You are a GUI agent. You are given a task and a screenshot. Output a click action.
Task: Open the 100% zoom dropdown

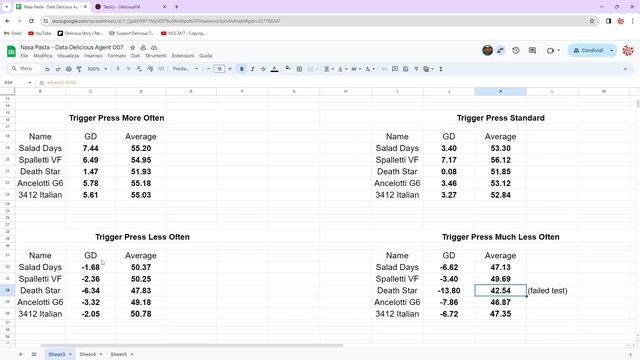point(97,69)
